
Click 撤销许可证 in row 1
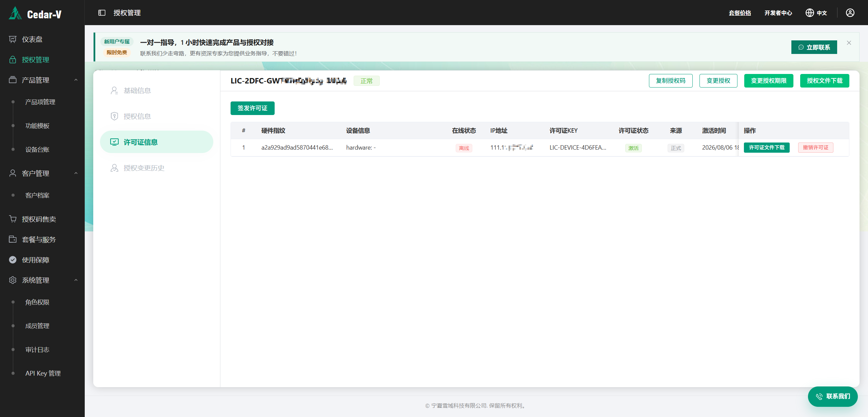[x=816, y=148]
